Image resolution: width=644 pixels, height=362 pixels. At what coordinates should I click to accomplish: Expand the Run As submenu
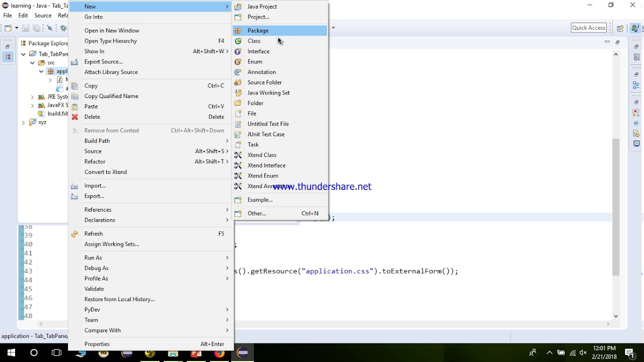(x=150, y=258)
